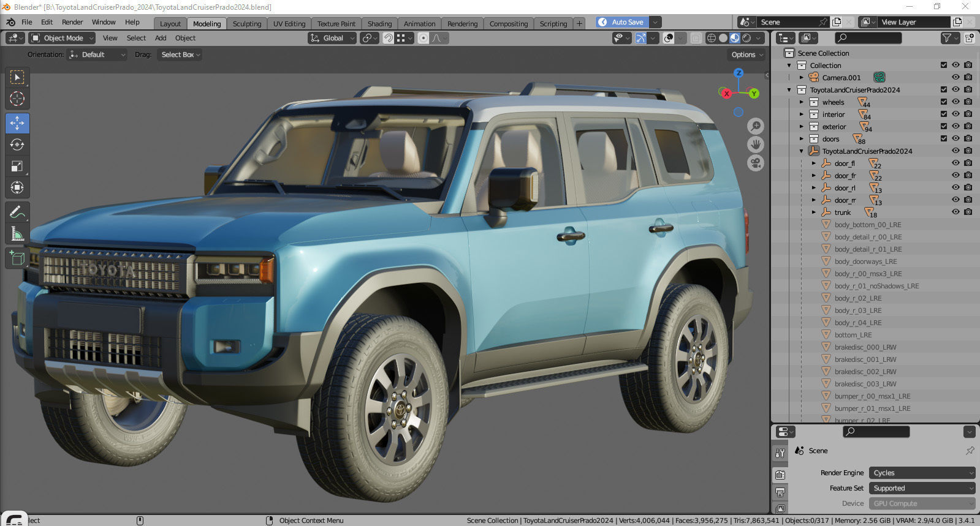Expand the door_fr item

tap(813, 176)
